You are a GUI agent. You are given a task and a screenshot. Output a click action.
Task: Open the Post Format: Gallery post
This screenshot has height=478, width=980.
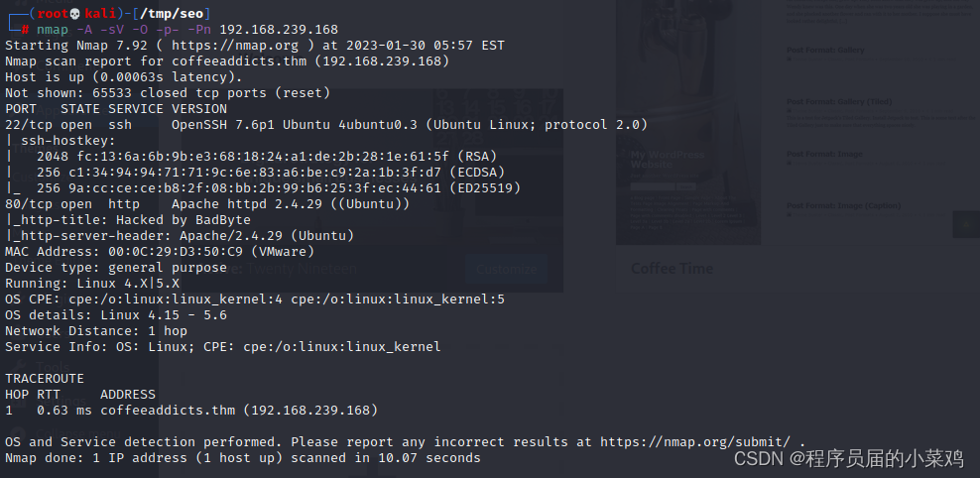(825, 49)
